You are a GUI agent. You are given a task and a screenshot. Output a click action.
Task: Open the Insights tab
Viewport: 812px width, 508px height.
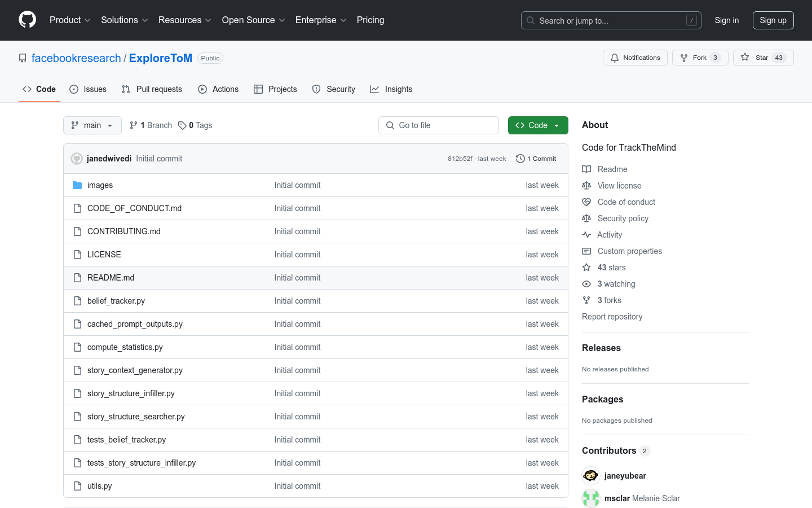coord(391,89)
